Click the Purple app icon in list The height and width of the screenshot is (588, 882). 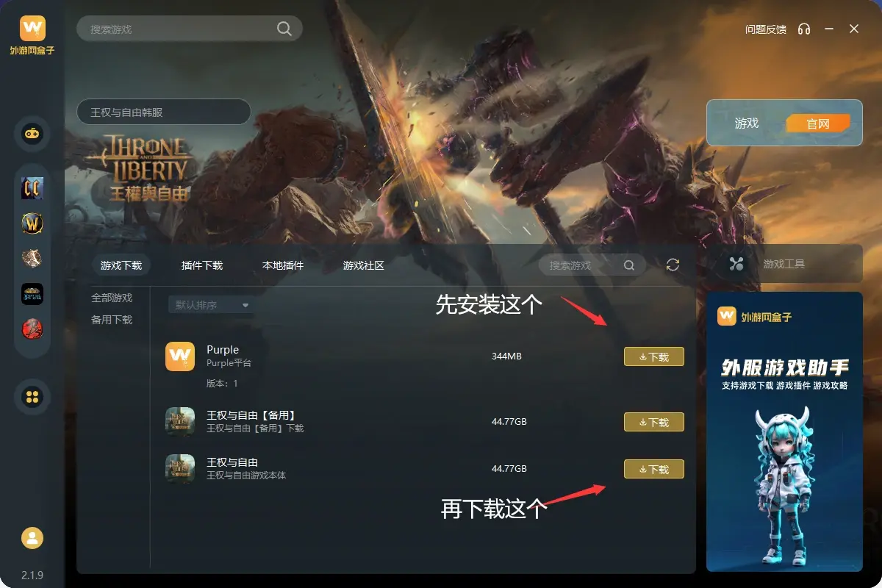[x=180, y=356]
